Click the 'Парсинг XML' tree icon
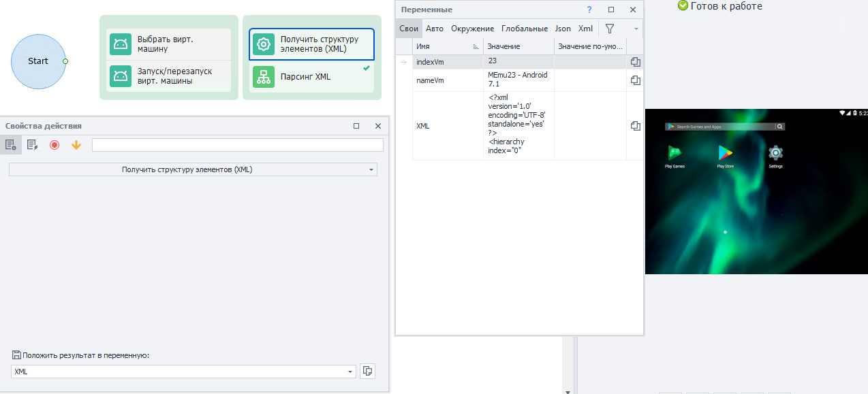The width and height of the screenshot is (868, 394). tap(264, 77)
